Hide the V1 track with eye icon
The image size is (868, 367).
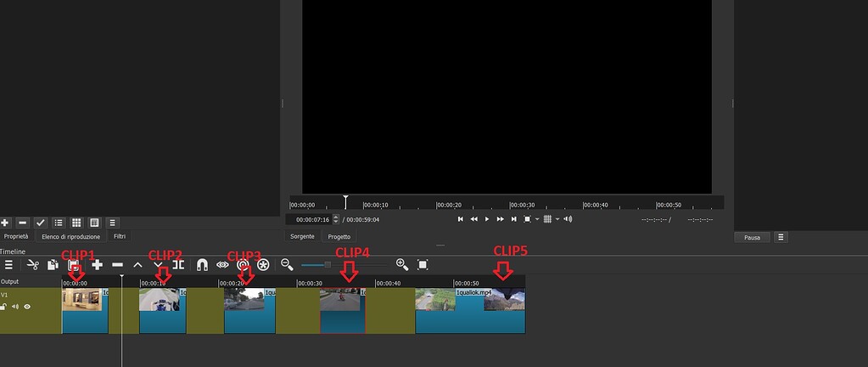tap(27, 307)
